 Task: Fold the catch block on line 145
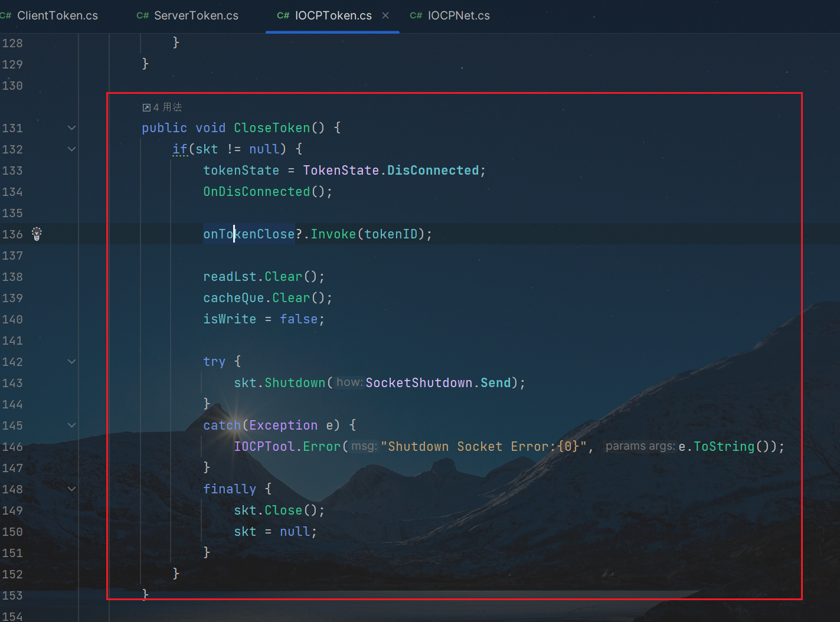(x=71, y=425)
